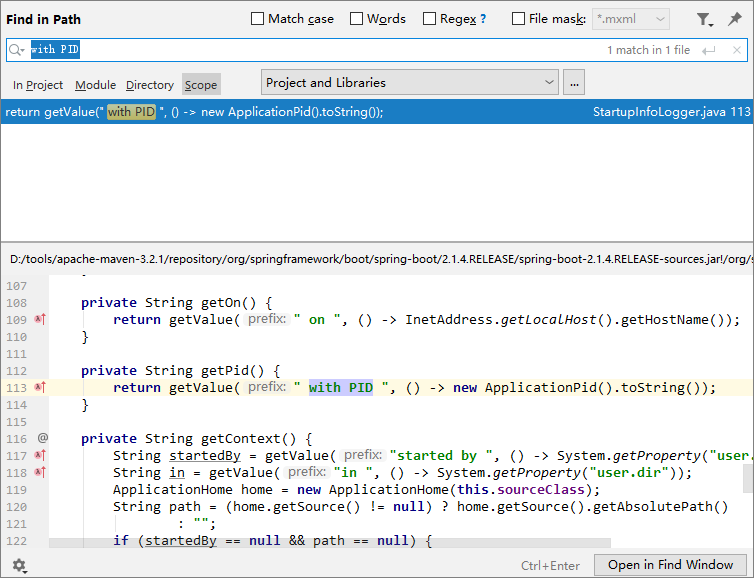Open the *.mxml file mask dropdown
The height and width of the screenshot is (578, 754).
pyautogui.click(x=631, y=19)
